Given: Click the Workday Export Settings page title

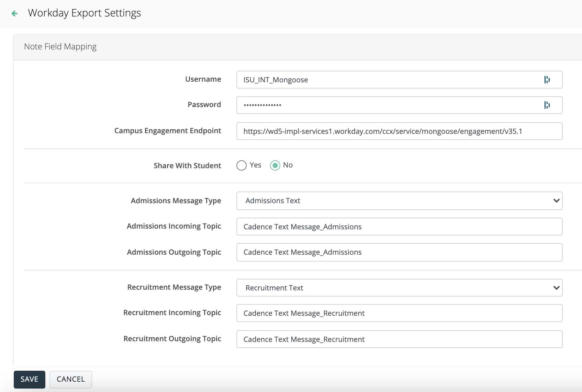Looking at the screenshot, I should [x=85, y=13].
